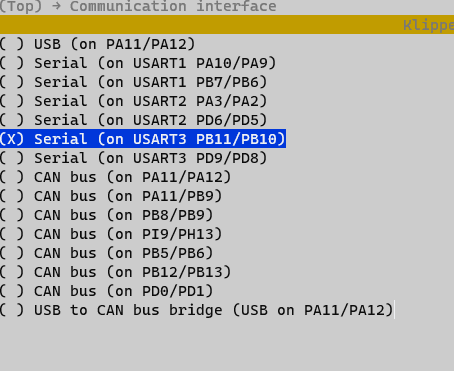This screenshot has height=371, width=454.
Task: Pick Serial on USART2 PA3/PA2
Action: point(133,101)
